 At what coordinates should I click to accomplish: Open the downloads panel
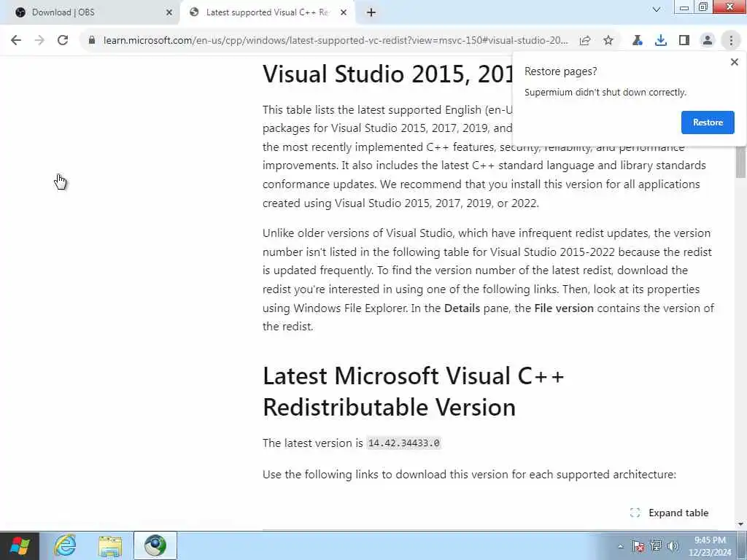[x=661, y=41]
